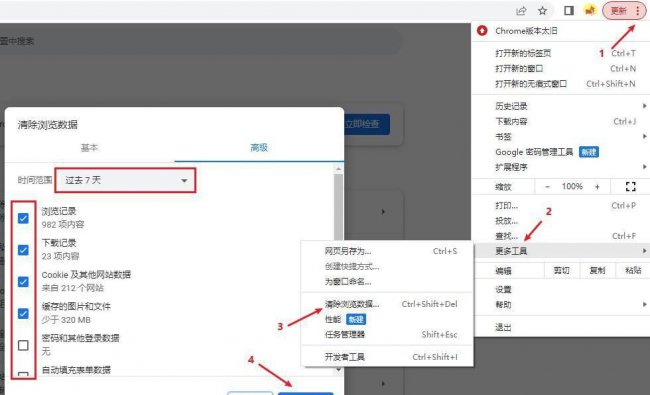Click the Chrome版本太旧 warning icon

click(x=482, y=31)
